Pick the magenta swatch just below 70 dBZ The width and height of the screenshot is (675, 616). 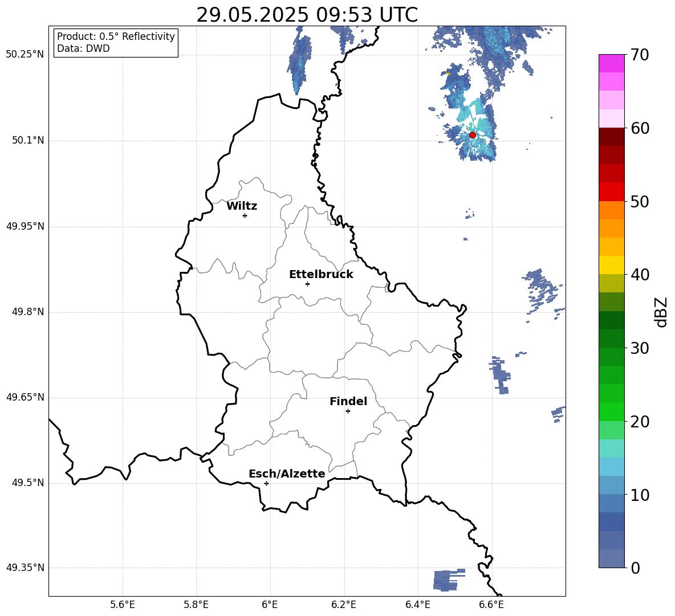pos(612,63)
